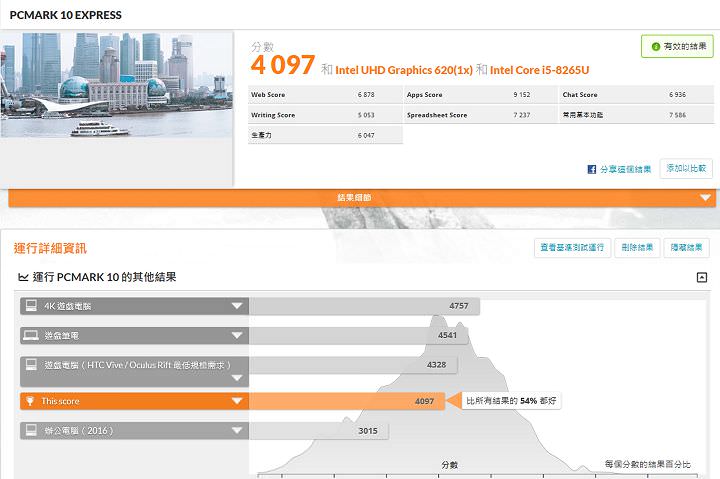Click the 3015 score bar
This screenshot has height=479, width=720.
[x=319, y=430]
